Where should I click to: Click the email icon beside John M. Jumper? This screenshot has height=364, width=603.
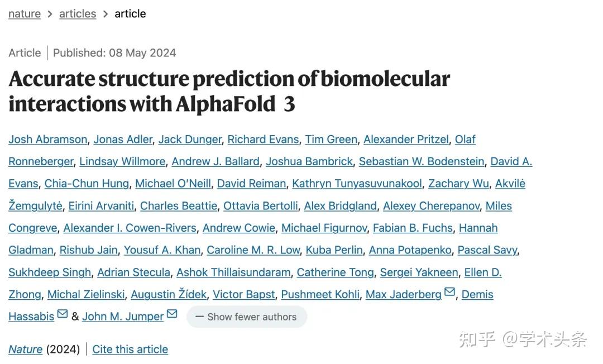172,313
